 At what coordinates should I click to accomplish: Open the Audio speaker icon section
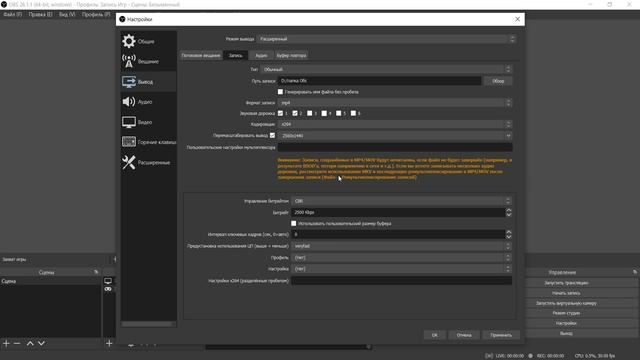[129, 102]
